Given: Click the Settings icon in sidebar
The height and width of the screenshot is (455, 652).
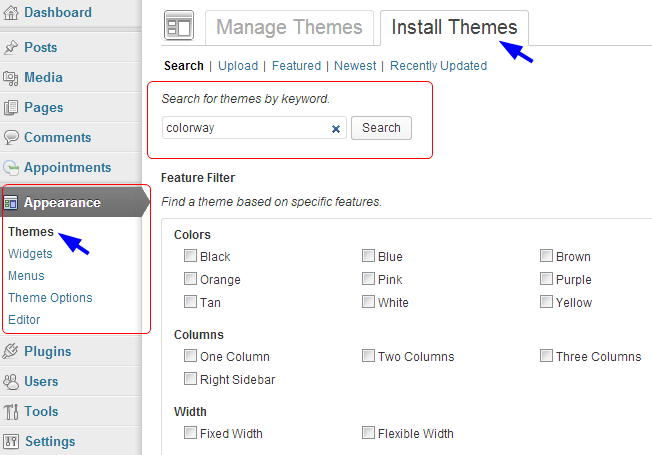Looking at the screenshot, I should click(x=11, y=441).
